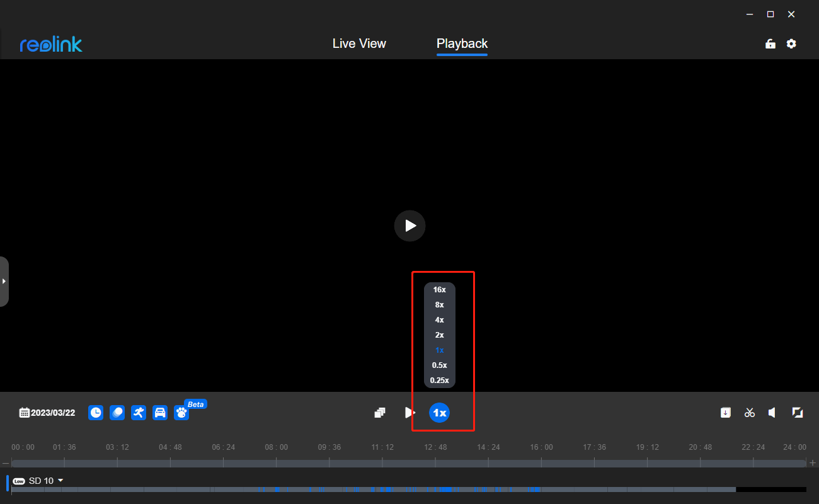The height and width of the screenshot is (504, 819).
Task: Maximize the Reolink window
Action: [x=770, y=14]
